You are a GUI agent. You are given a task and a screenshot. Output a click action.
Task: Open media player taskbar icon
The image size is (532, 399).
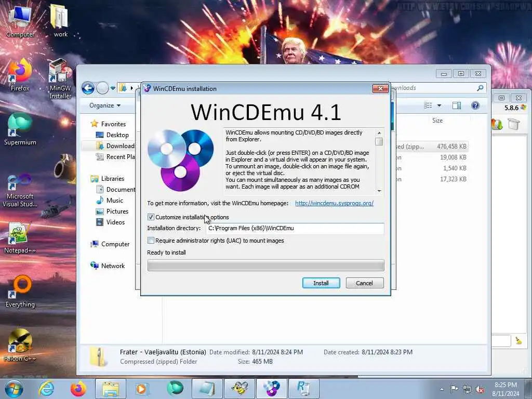(x=141, y=389)
